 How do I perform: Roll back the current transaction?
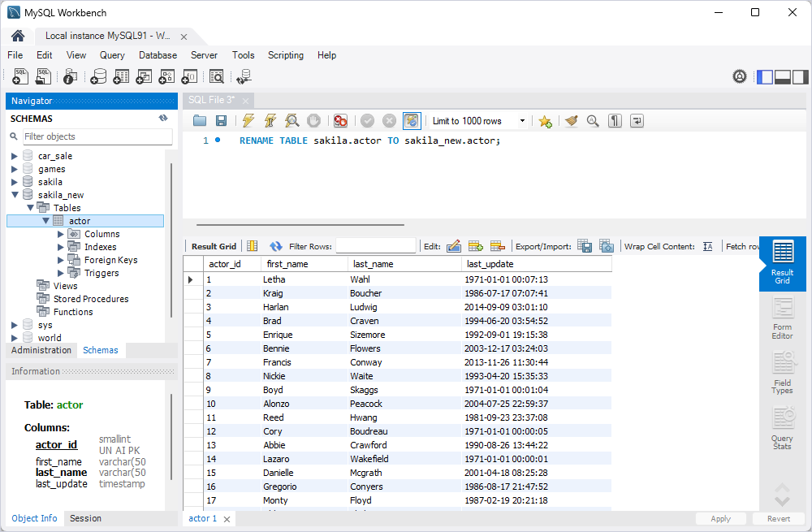coord(389,121)
